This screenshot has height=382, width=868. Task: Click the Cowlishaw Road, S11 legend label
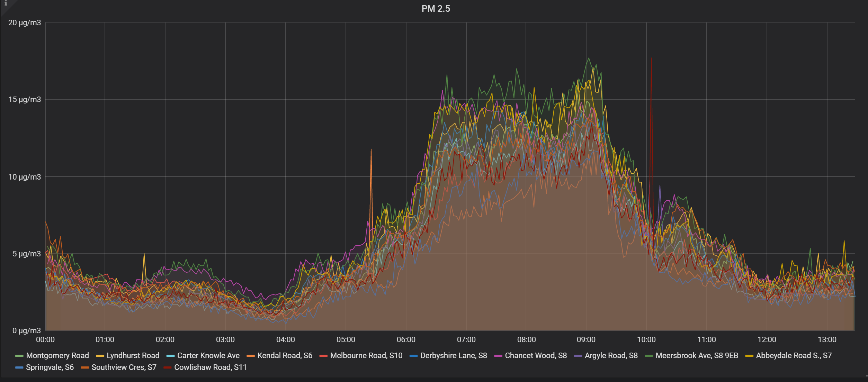[x=211, y=367]
